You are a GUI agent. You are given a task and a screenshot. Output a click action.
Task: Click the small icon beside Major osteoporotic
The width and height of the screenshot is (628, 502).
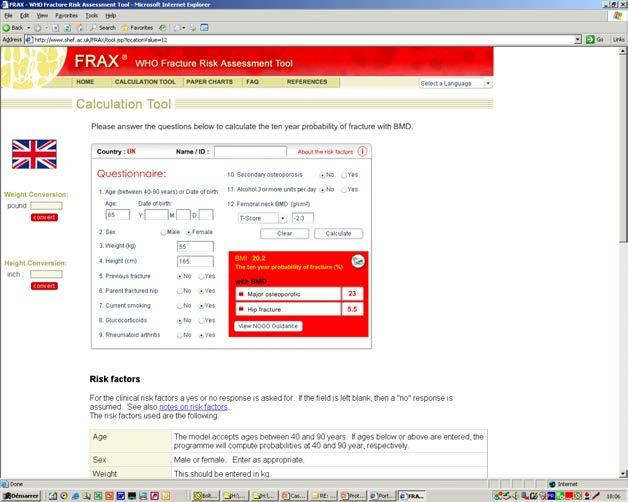click(x=241, y=294)
